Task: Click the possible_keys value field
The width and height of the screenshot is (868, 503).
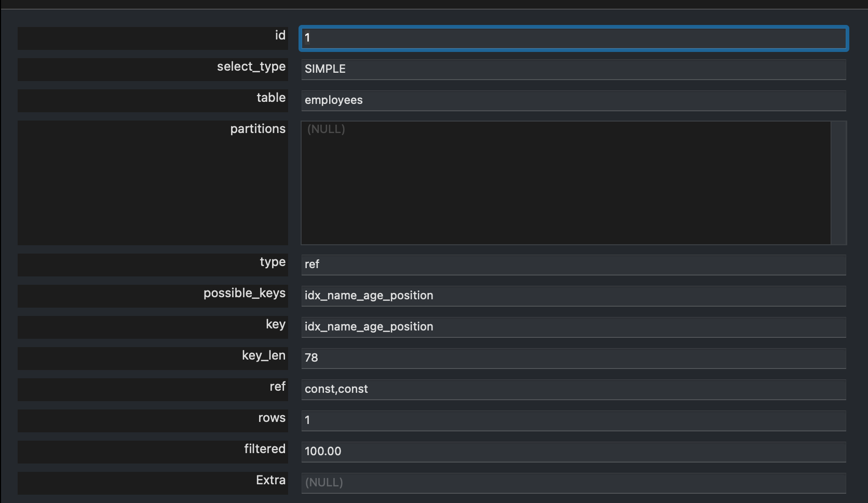Action: [x=573, y=296]
